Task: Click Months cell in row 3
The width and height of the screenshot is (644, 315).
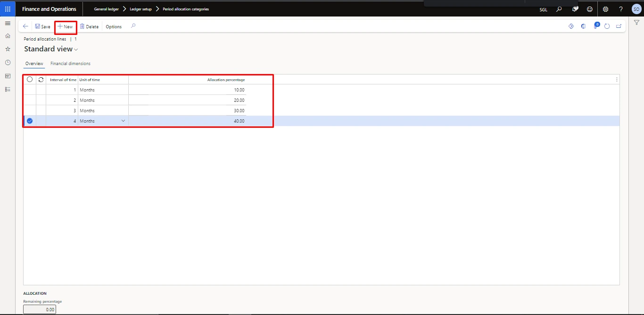Action: click(x=103, y=111)
